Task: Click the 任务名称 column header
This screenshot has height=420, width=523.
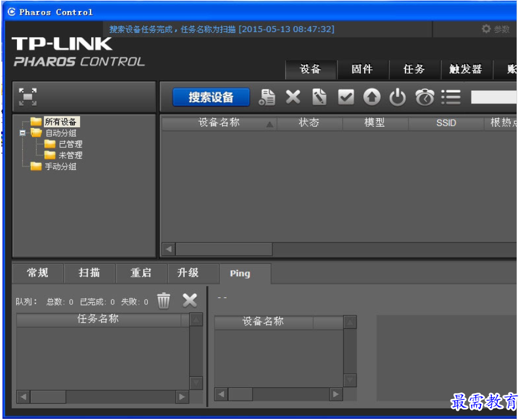Action: click(x=98, y=320)
